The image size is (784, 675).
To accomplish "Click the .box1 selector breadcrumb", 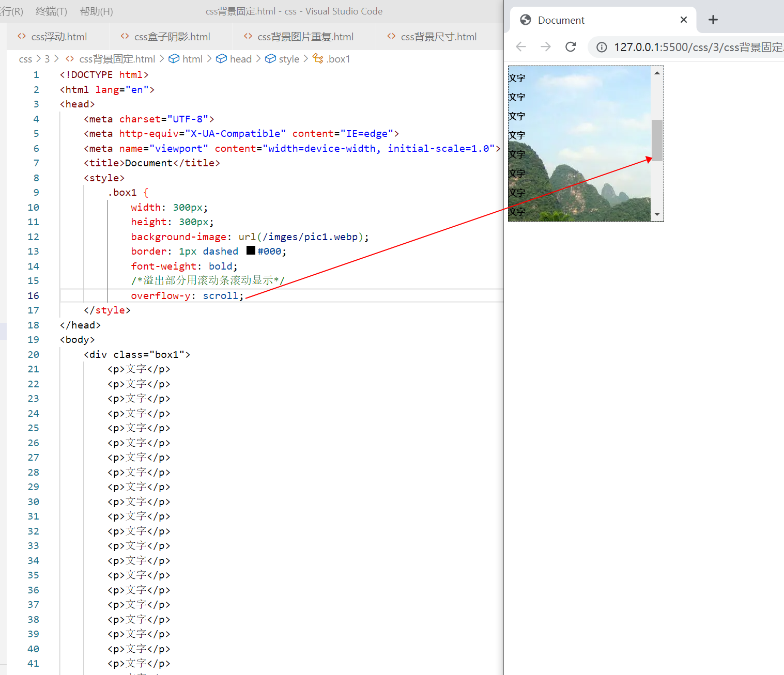I will 338,59.
